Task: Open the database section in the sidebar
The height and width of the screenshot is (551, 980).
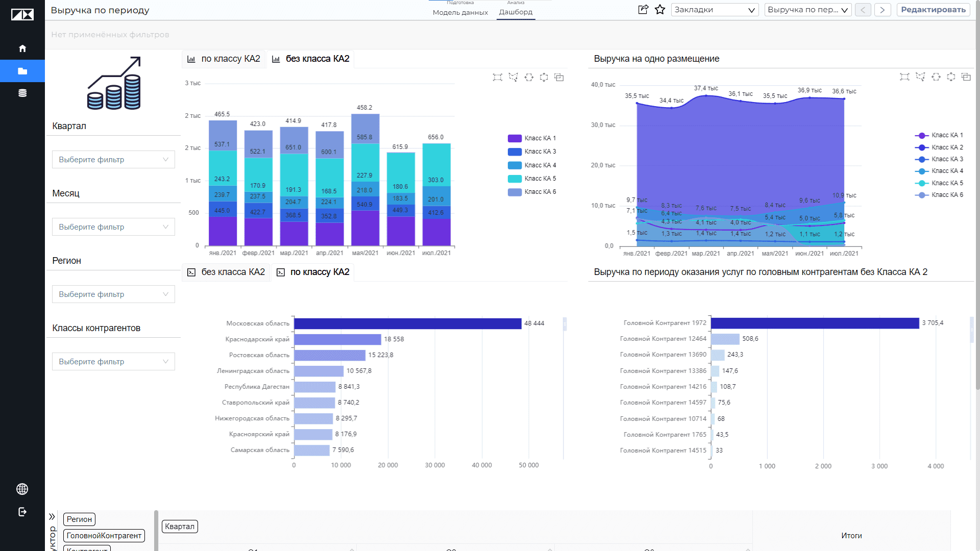Action: click(x=22, y=93)
